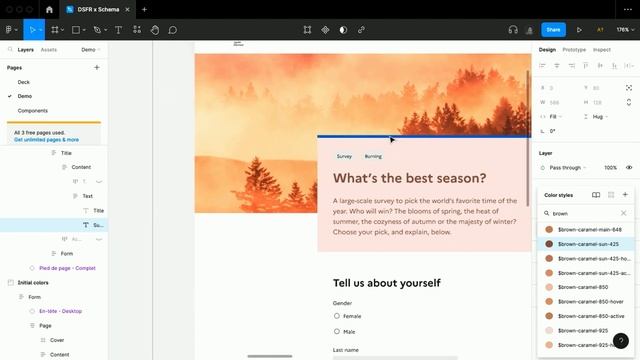Image resolution: width=640 pixels, height=360 pixels.
Task: Open the Pass through blend mode dropdown
Action: [x=568, y=168]
